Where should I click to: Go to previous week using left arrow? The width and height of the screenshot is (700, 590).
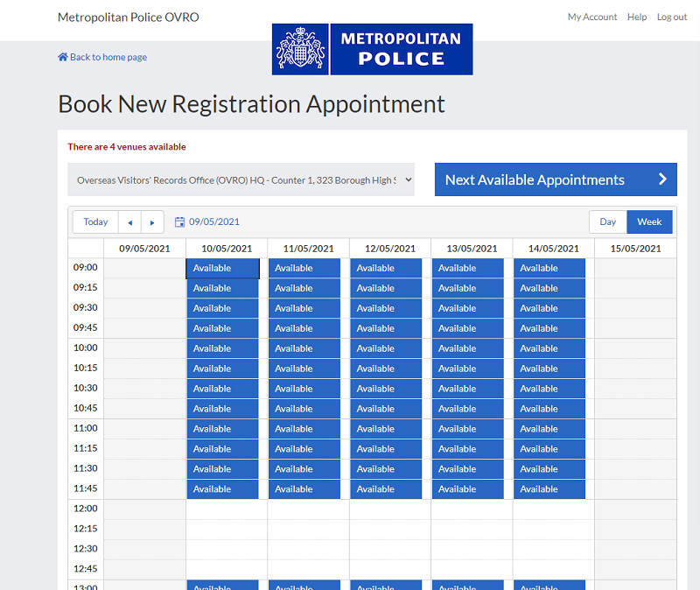pyautogui.click(x=129, y=222)
